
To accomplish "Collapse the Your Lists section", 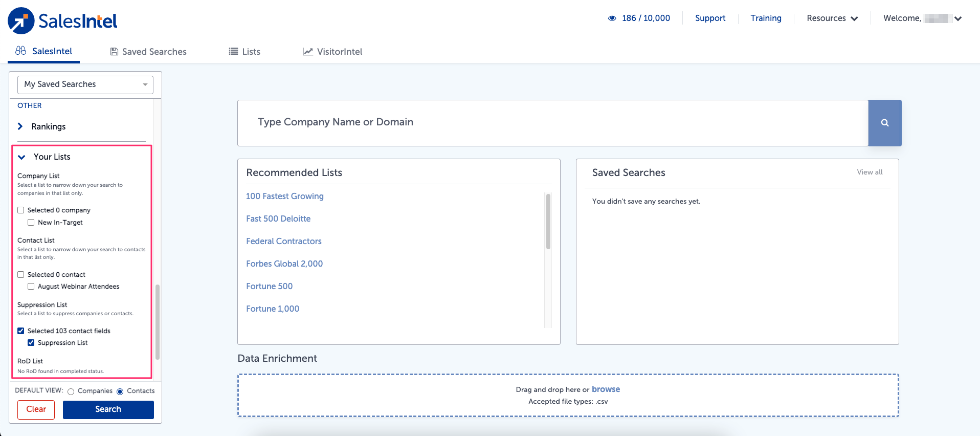I will (x=44, y=157).
